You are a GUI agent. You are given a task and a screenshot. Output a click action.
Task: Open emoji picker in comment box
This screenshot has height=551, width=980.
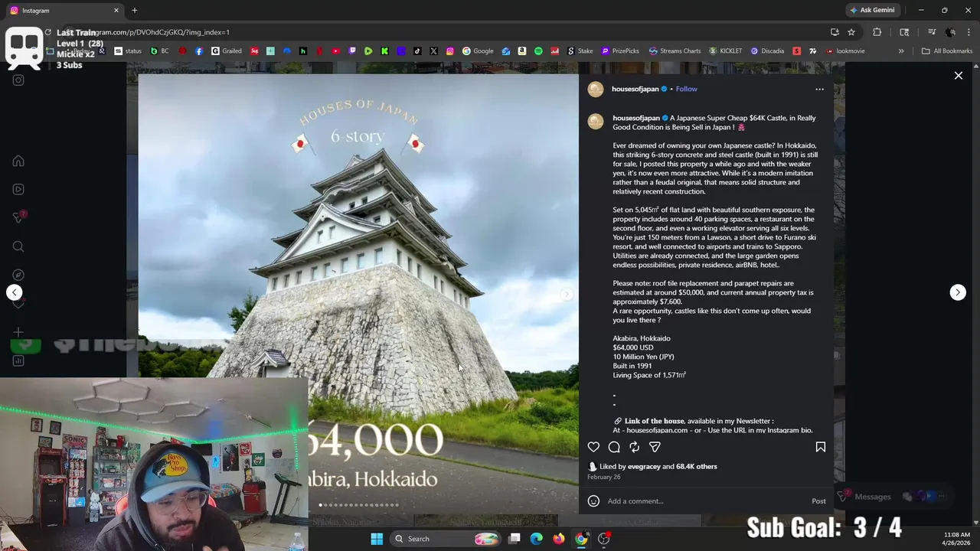(x=593, y=501)
